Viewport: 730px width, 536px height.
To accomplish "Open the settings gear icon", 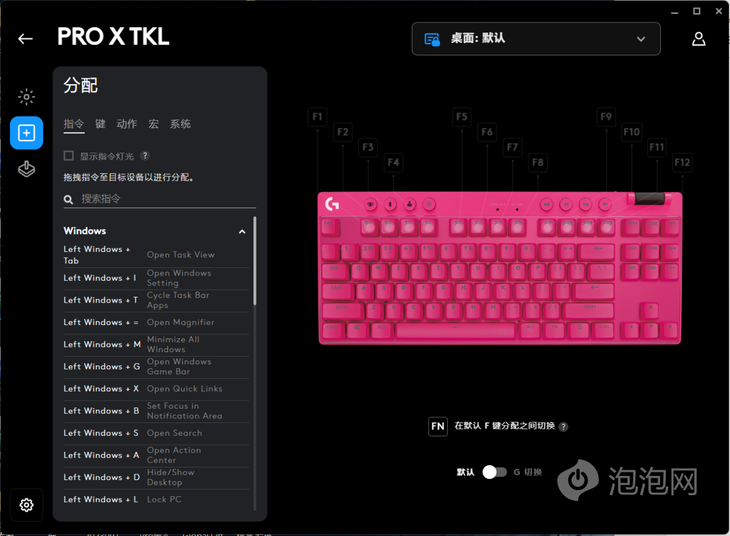I will click(x=27, y=505).
